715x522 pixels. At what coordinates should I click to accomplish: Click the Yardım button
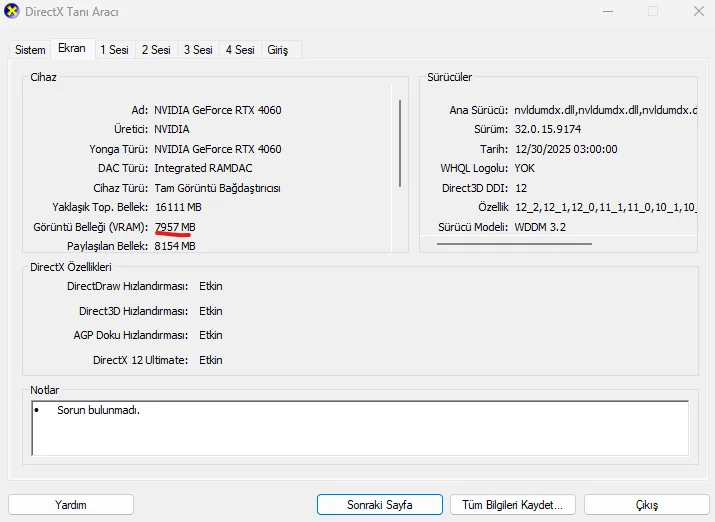click(x=71, y=505)
